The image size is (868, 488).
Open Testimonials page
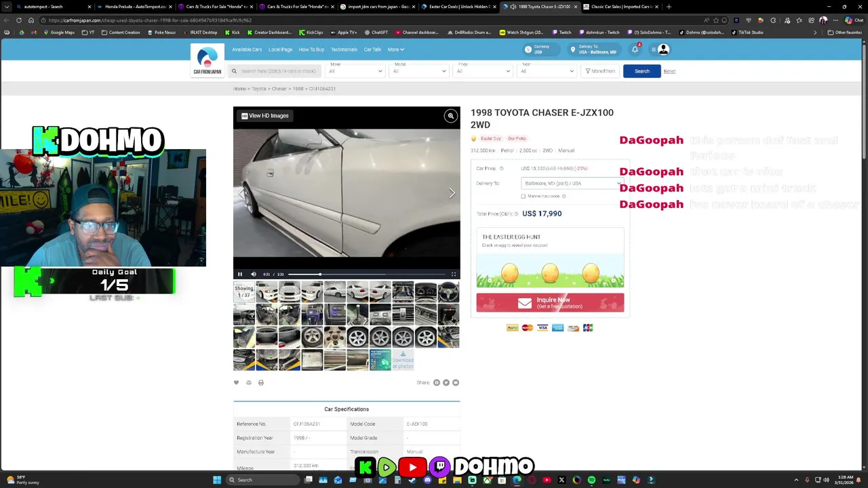[x=344, y=49]
